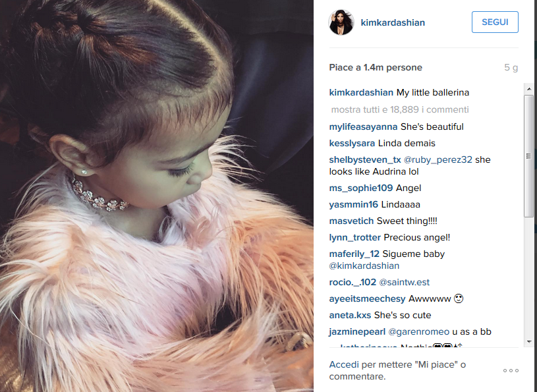Image resolution: width=537 pixels, height=392 pixels.
Task: Go to the ms_sophie109 profile
Action: (x=361, y=188)
